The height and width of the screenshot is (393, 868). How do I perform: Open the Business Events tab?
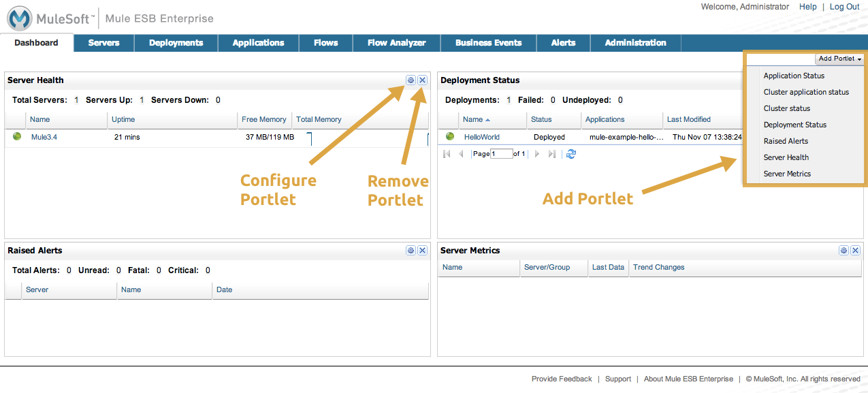pos(488,42)
